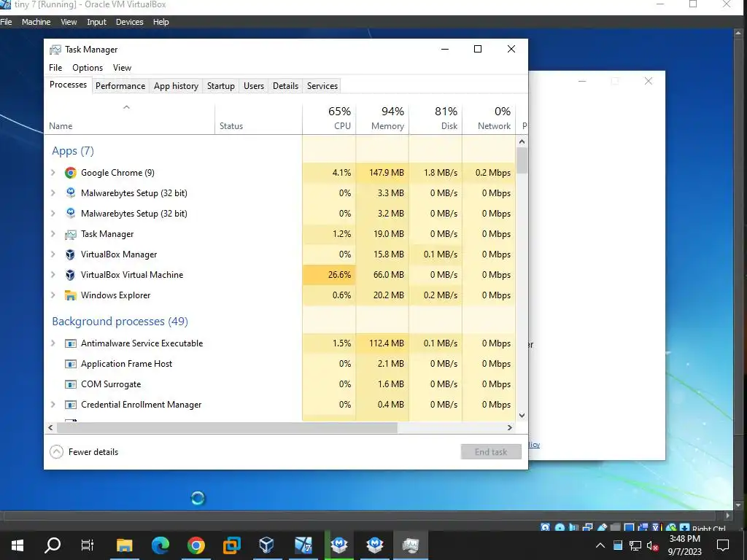
Task: Expand the Credential Enrollment Manager entry
Action: click(x=53, y=405)
